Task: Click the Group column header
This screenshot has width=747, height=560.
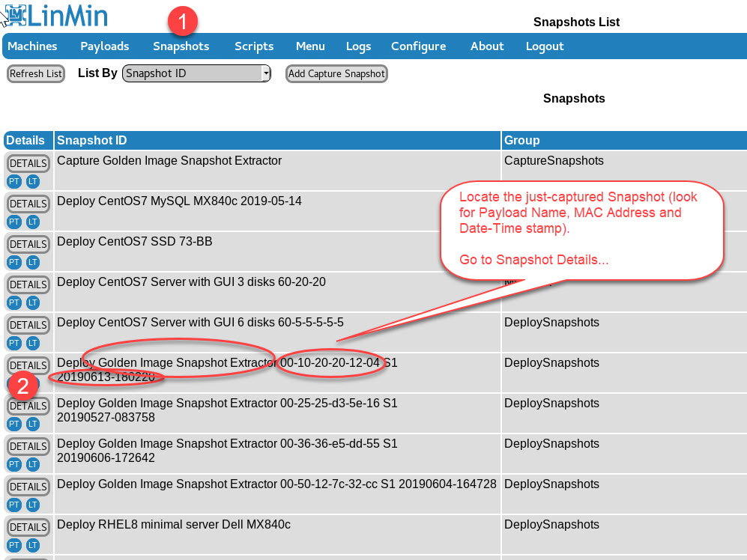Action: click(521, 140)
